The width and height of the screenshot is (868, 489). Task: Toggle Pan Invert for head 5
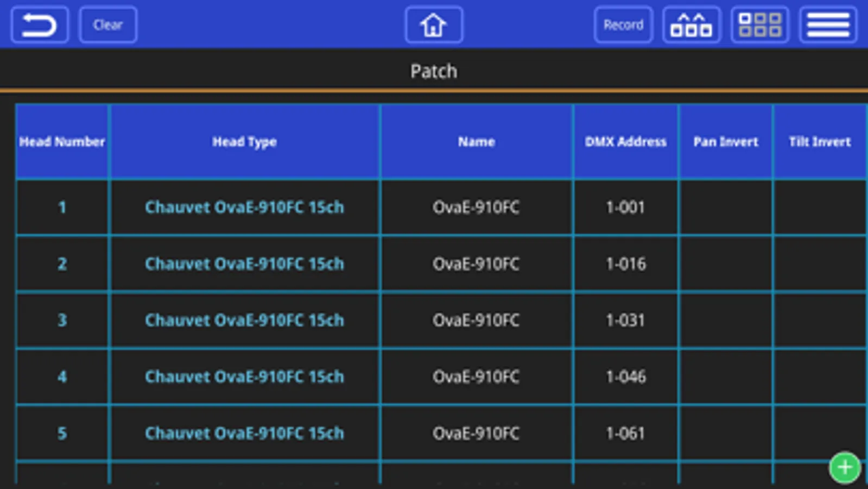coord(726,434)
